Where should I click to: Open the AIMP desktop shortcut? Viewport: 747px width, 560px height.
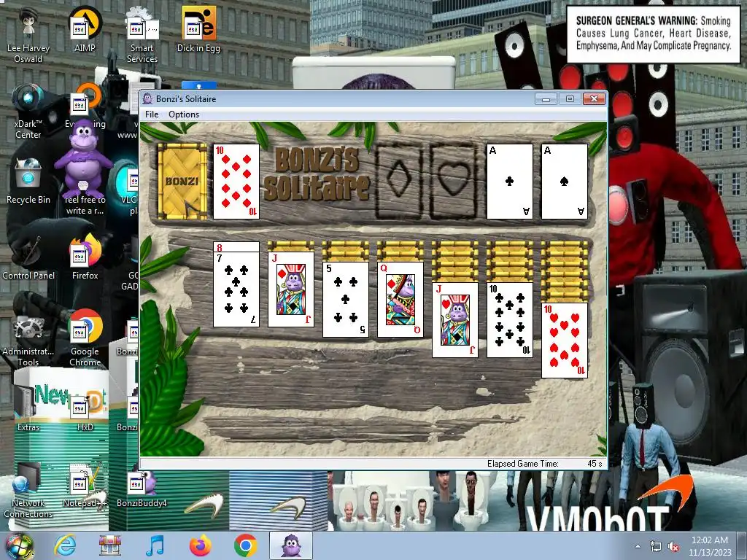85,30
